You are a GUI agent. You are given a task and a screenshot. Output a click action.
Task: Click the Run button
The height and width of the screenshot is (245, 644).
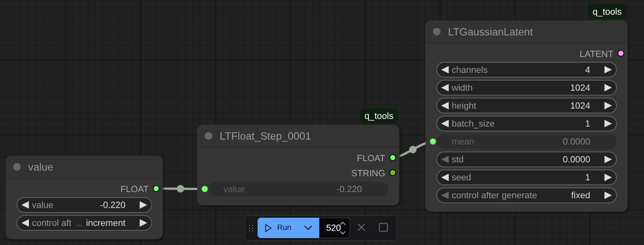[278, 228]
